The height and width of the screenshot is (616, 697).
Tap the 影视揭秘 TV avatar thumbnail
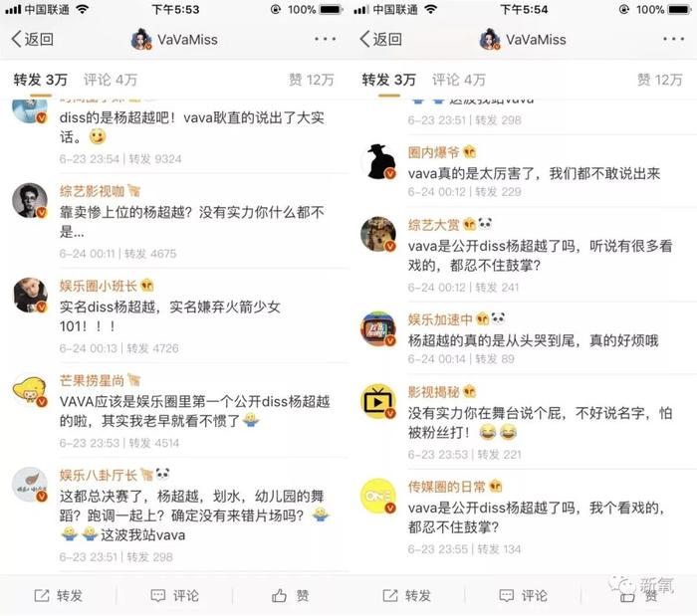coord(377,401)
